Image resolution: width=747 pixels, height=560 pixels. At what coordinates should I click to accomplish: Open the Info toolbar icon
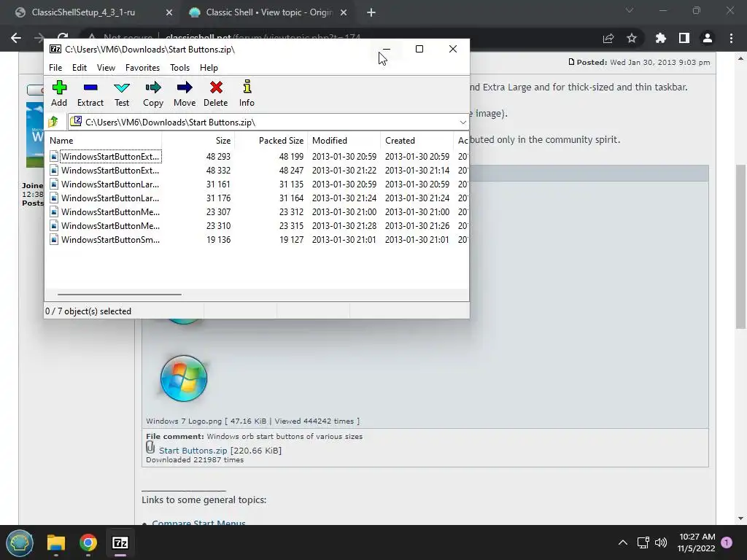tap(247, 93)
